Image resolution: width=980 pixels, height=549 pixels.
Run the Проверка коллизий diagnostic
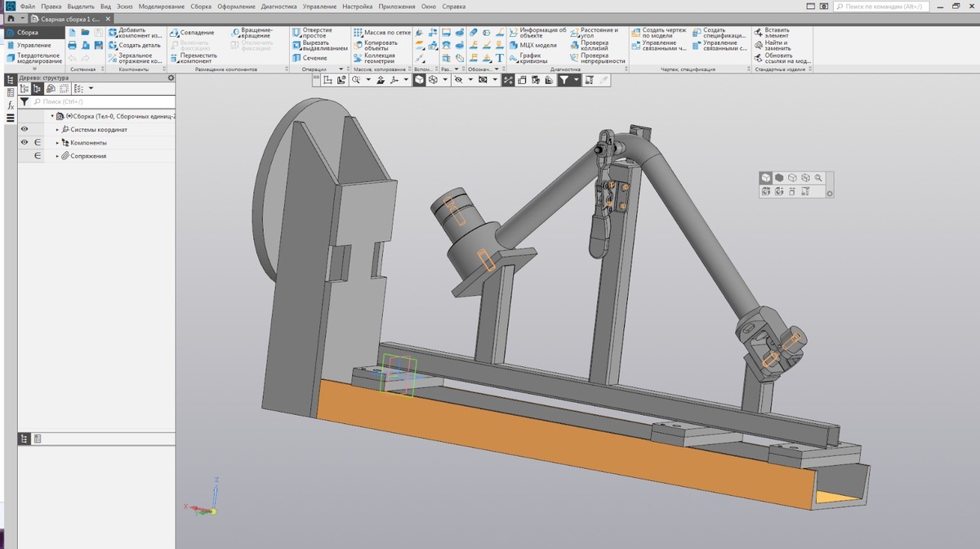[594, 46]
